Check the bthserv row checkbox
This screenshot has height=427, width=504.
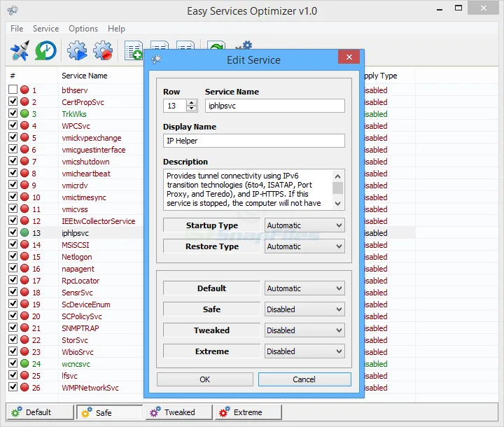point(13,90)
